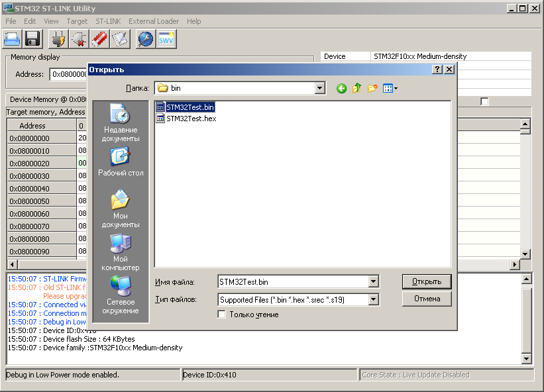Open My Computer in the places bar
The height and width of the screenshot is (392, 544).
tap(120, 253)
